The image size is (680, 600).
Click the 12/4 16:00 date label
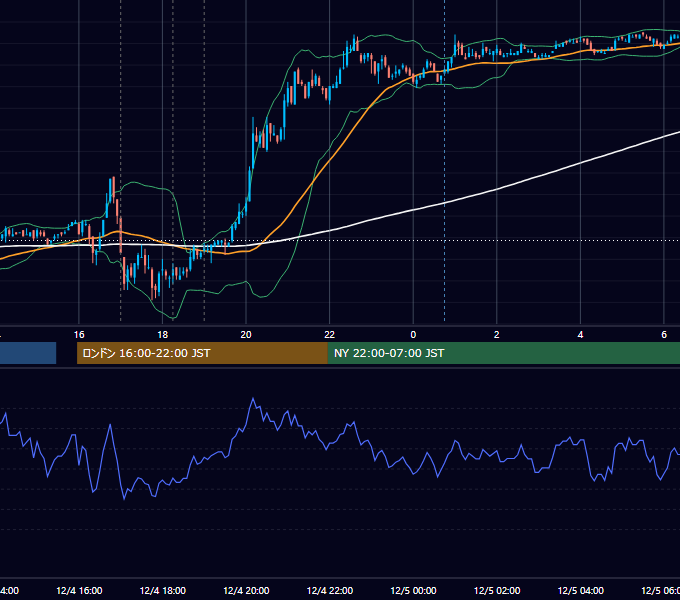[79, 590]
